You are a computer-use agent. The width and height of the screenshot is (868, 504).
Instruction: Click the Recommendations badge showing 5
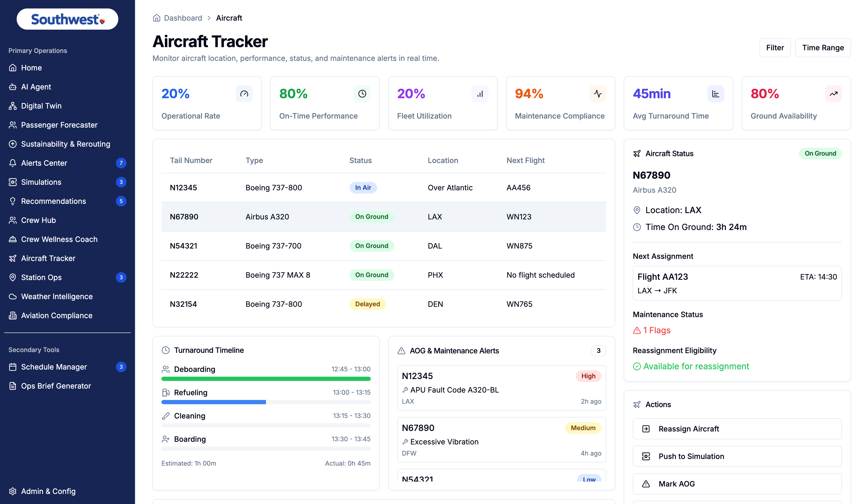tap(121, 201)
